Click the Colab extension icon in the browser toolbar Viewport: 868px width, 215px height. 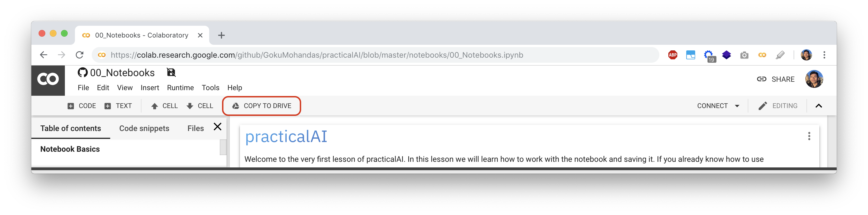coord(762,55)
